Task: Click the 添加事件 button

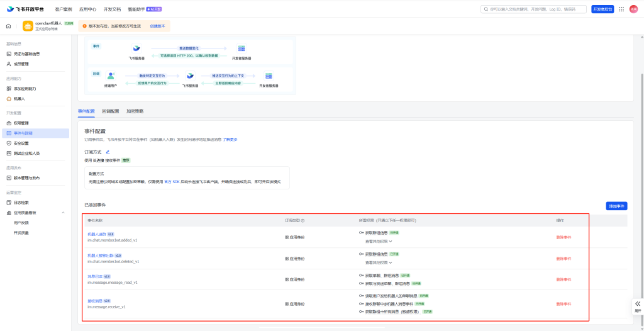Action: click(616, 206)
